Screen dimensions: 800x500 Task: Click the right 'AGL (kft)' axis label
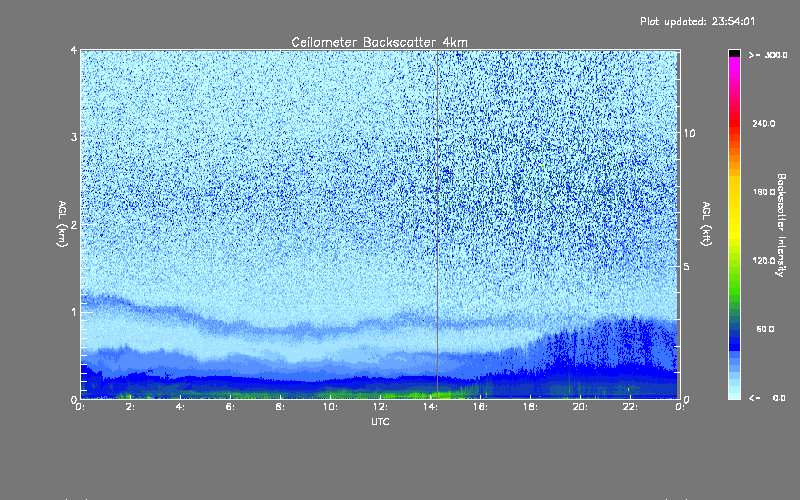[706, 224]
